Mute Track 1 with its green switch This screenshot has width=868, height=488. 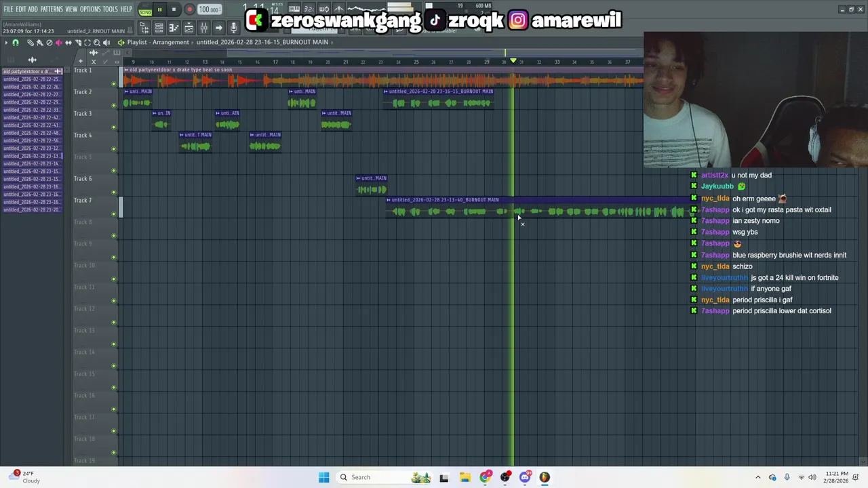click(113, 84)
